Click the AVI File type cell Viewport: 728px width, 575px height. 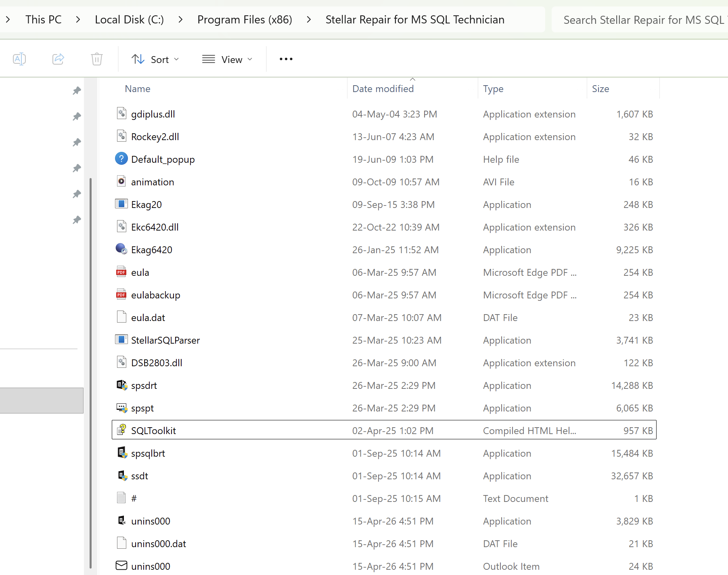(498, 182)
